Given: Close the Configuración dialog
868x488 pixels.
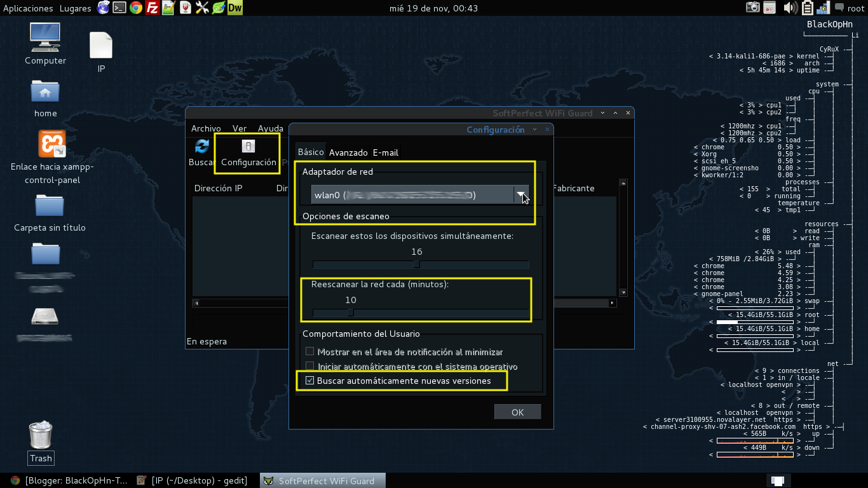Looking at the screenshot, I should pyautogui.click(x=547, y=129).
